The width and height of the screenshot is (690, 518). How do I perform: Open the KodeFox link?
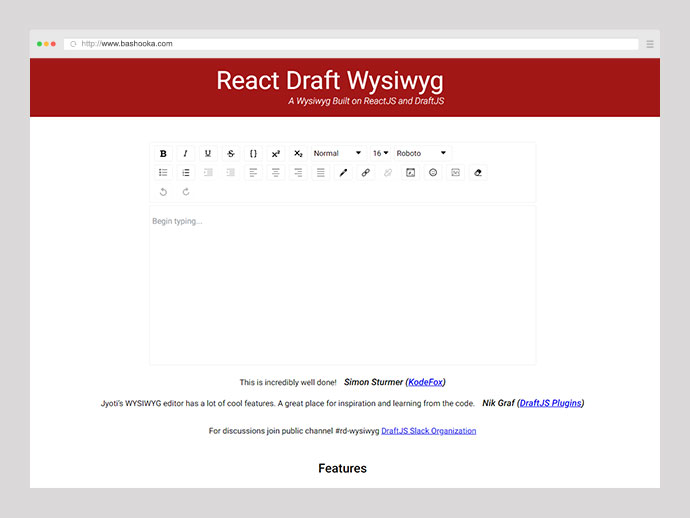[426, 382]
